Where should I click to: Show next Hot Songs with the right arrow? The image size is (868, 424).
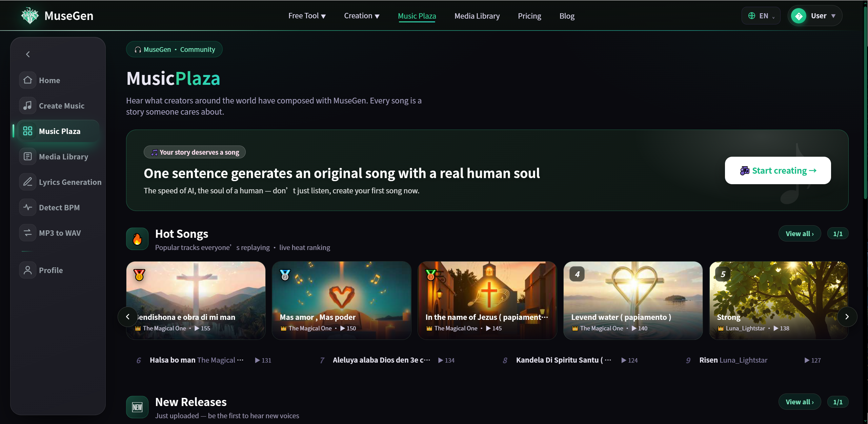tap(847, 317)
